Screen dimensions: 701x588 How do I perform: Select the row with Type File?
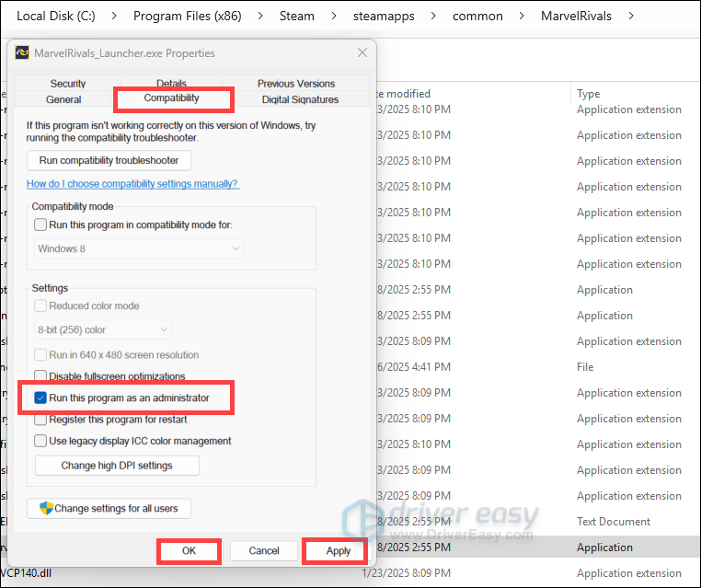click(538, 367)
